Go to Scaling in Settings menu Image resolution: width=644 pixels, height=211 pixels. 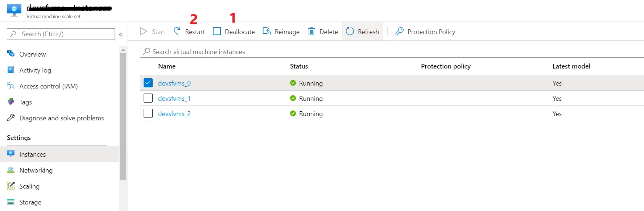[29, 186]
